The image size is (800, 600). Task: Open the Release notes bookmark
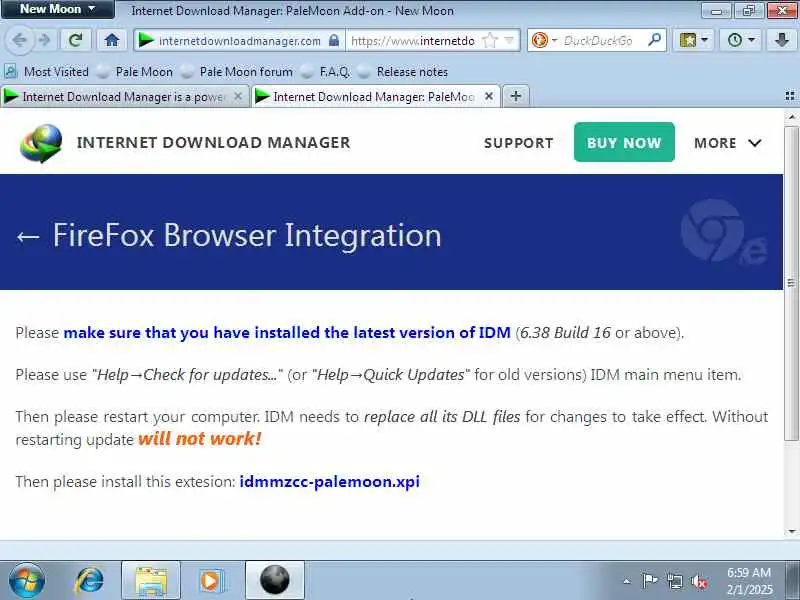point(403,72)
